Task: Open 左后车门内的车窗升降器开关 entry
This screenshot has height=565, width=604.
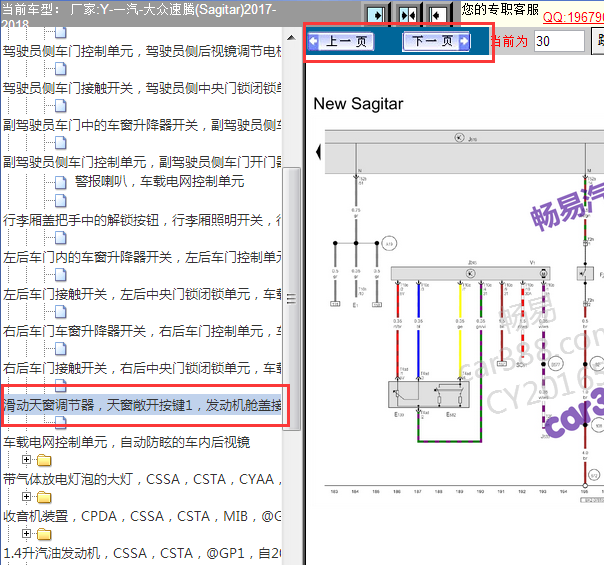Action: coord(142,257)
